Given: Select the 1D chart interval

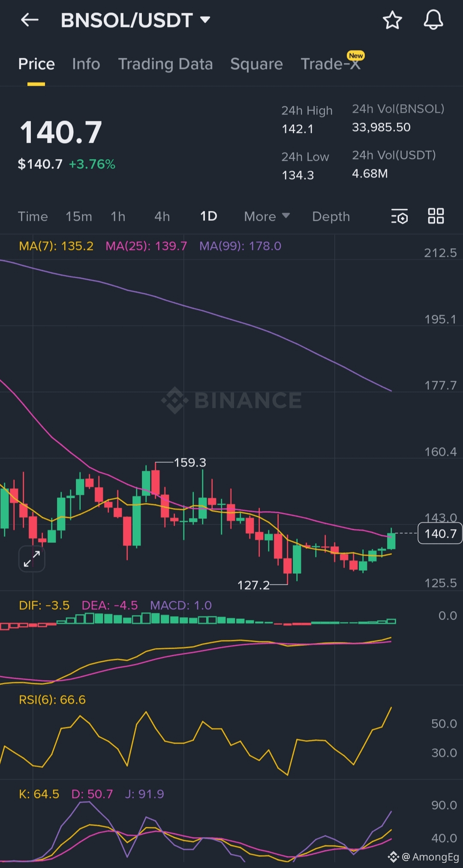Looking at the screenshot, I should tap(209, 216).
